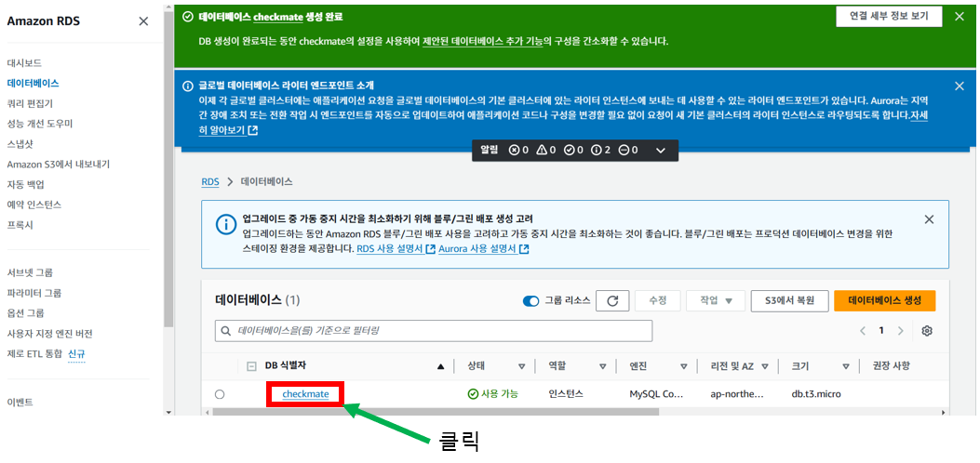The height and width of the screenshot is (463, 980).
Task: Sort by 엔진 column
Action: pyautogui.click(x=684, y=366)
